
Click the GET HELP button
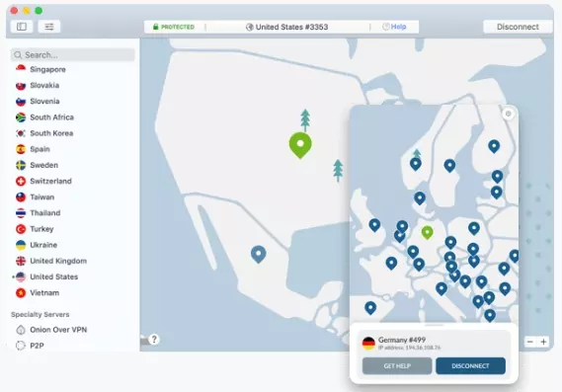coord(397,366)
